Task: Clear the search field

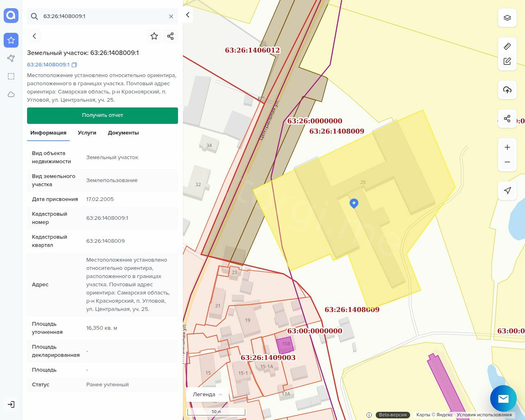Action: tap(171, 16)
